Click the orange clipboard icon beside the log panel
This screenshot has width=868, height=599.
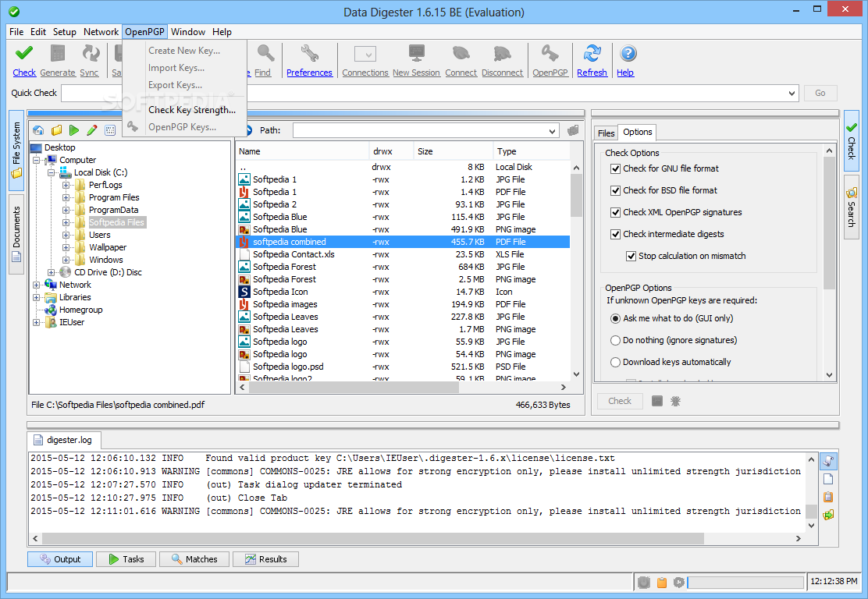click(x=829, y=497)
